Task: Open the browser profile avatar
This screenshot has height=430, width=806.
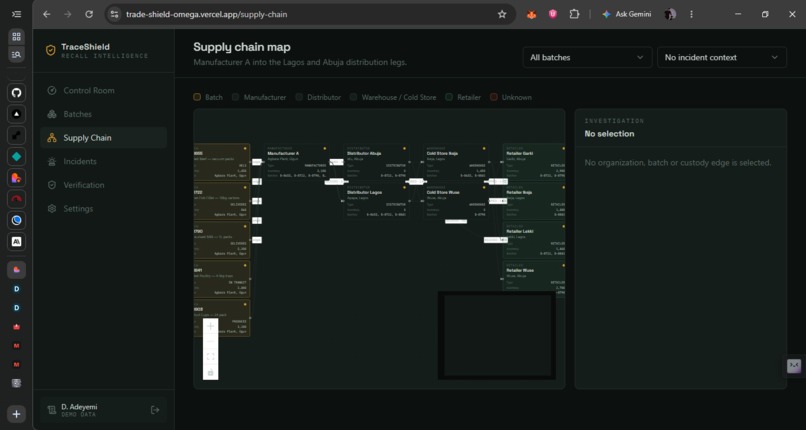Action: [x=670, y=14]
